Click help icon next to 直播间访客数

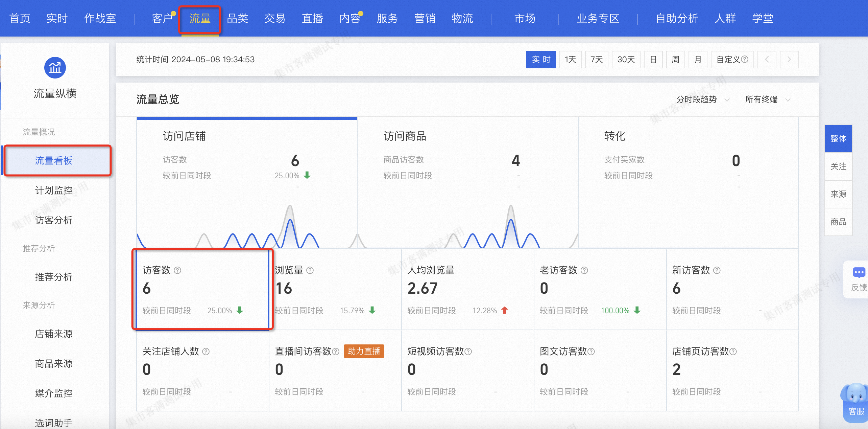[336, 352]
